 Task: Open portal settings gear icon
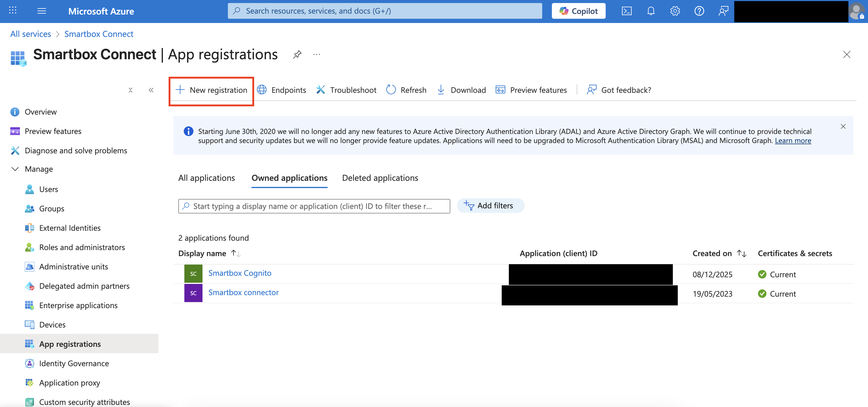click(x=675, y=11)
